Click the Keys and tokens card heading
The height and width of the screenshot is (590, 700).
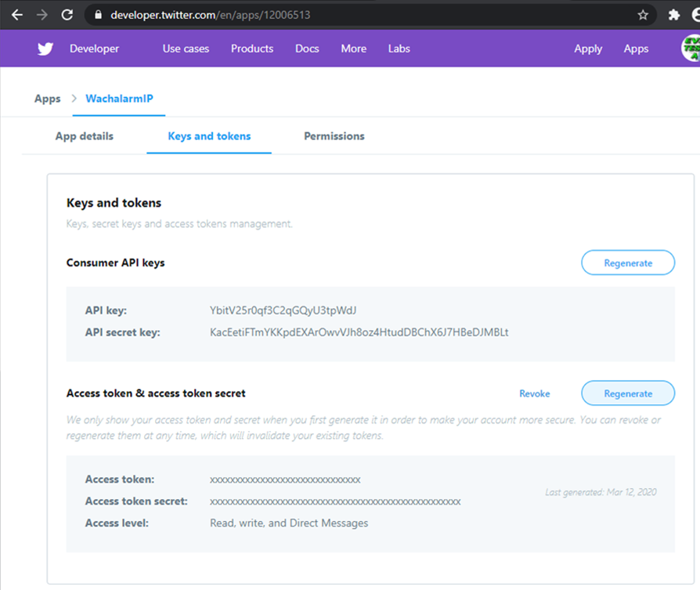(x=114, y=203)
